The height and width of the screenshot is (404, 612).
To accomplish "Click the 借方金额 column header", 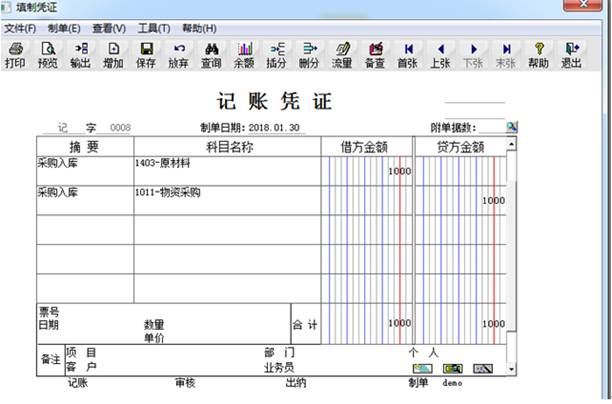I will [x=365, y=147].
